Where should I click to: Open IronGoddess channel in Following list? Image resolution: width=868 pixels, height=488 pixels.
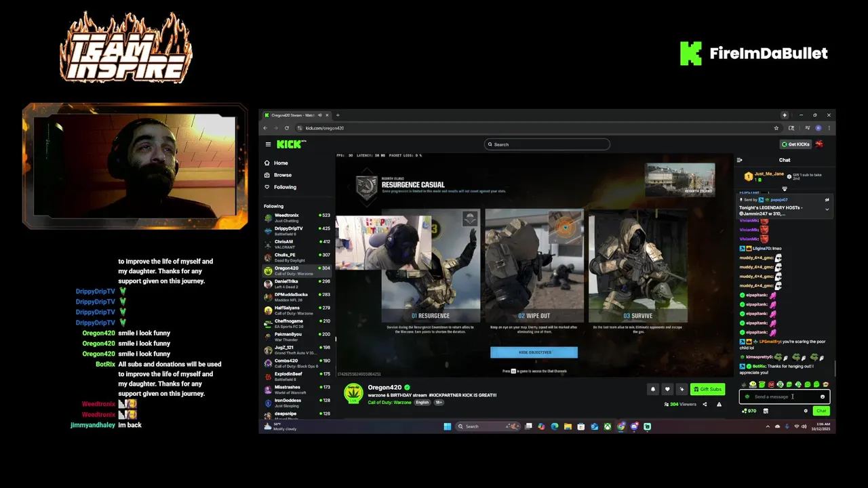pyautogui.click(x=298, y=402)
